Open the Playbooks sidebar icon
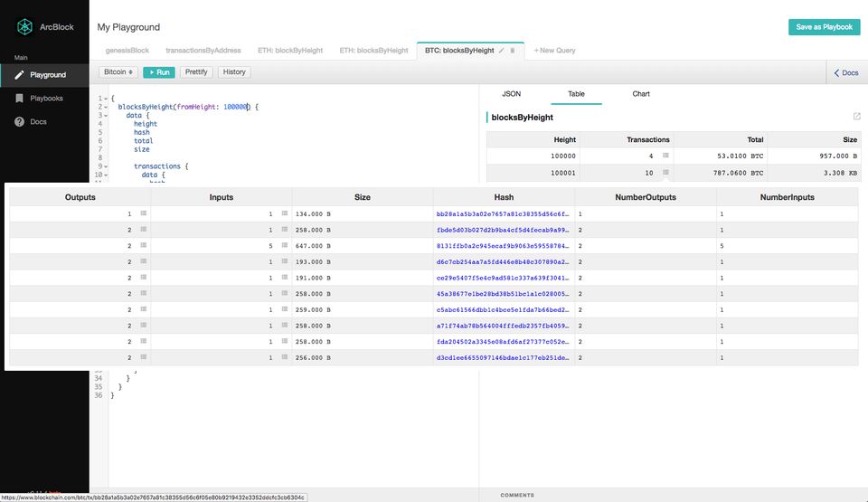Viewport: 868px width, 502px height. (19, 98)
